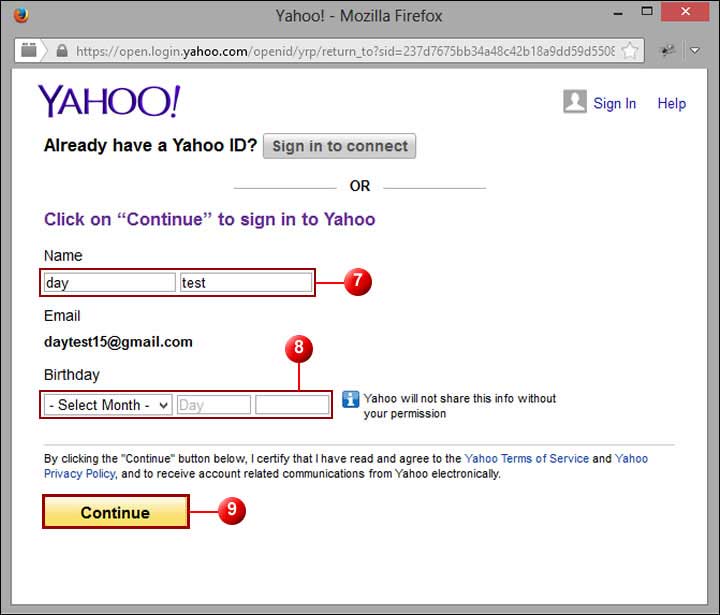The width and height of the screenshot is (720, 615).
Task: Close the Firefox window
Action: click(x=685, y=11)
